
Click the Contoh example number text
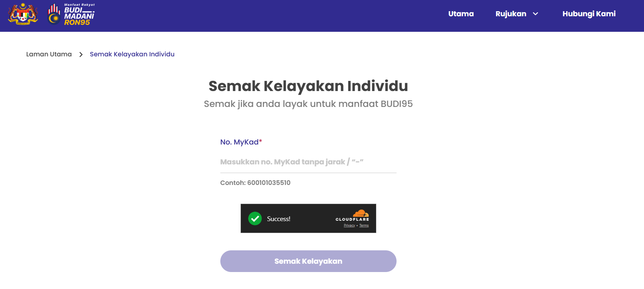click(255, 183)
